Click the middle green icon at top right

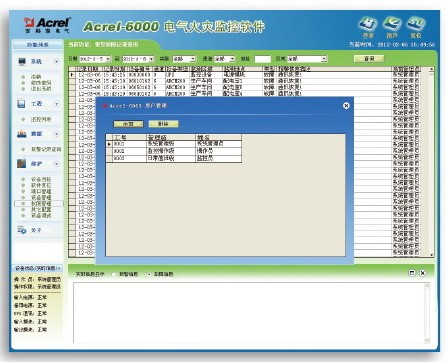(392, 24)
